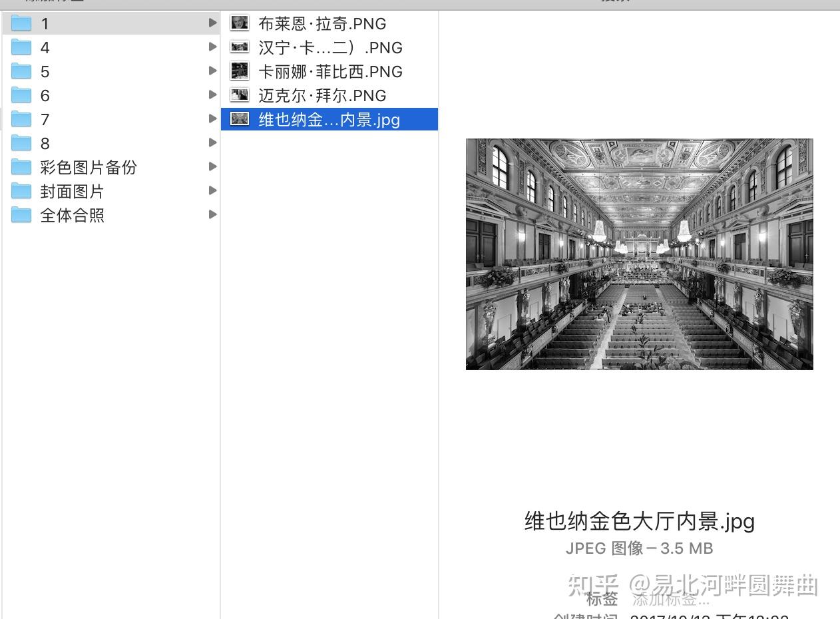The width and height of the screenshot is (840, 619).
Task: Click the file icon of 布莱恩·拉奇.PNG
Action: click(239, 23)
